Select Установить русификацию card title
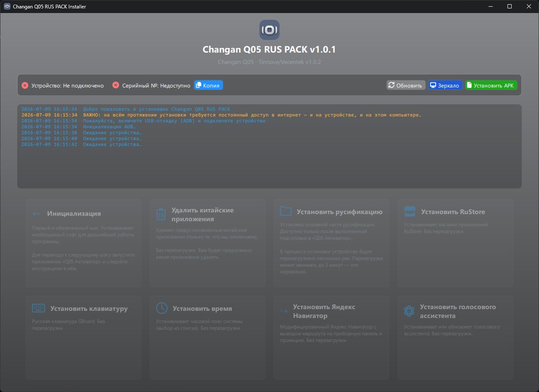 click(x=340, y=212)
